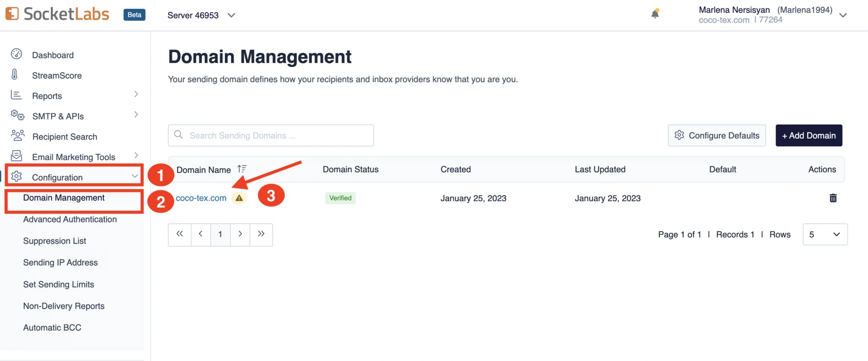
Task: Select page 1 in pagination
Action: coord(220,234)
